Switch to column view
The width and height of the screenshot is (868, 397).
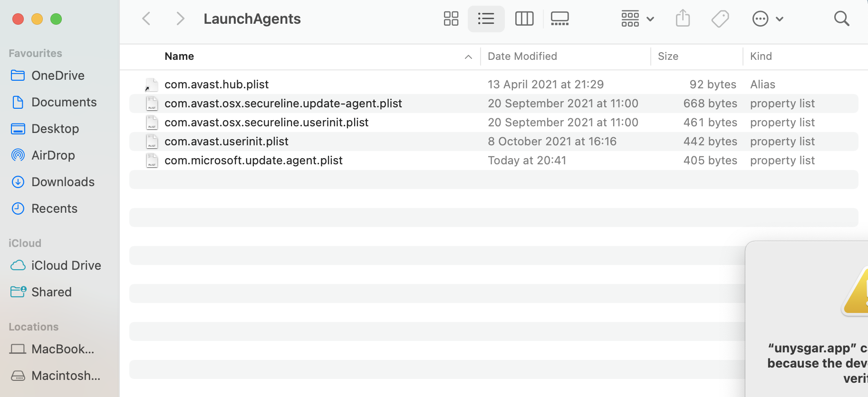click(x=524, y=19)
